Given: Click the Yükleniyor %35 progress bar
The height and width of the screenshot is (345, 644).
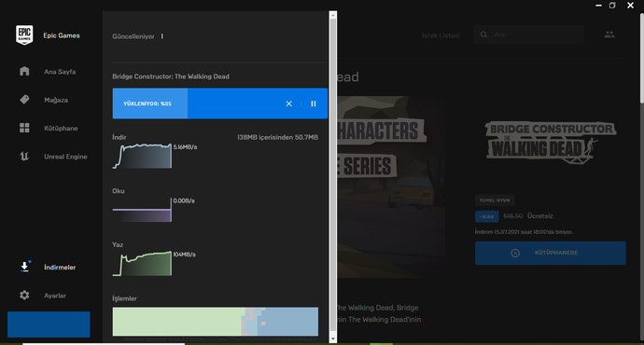Looking at the screenshot, I should click(220, 103).
